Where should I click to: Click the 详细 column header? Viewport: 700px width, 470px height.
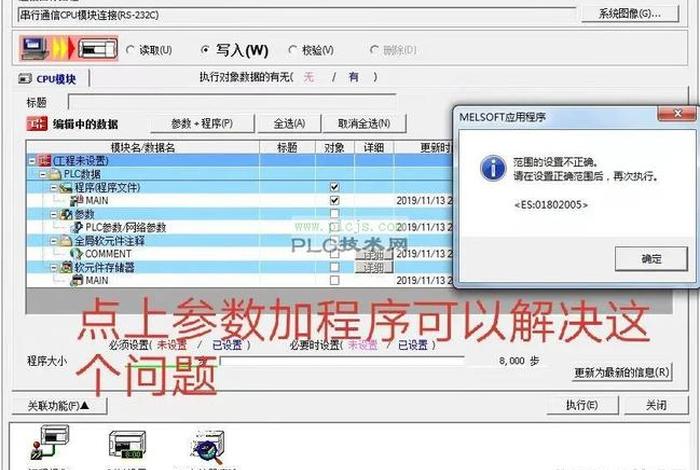[374, 147]
